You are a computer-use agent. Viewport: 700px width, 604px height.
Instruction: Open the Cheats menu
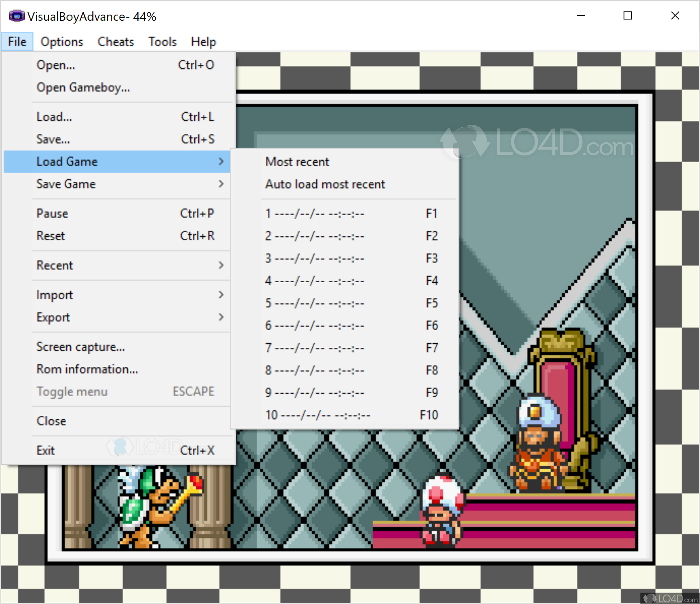click(x=115, y=42)
